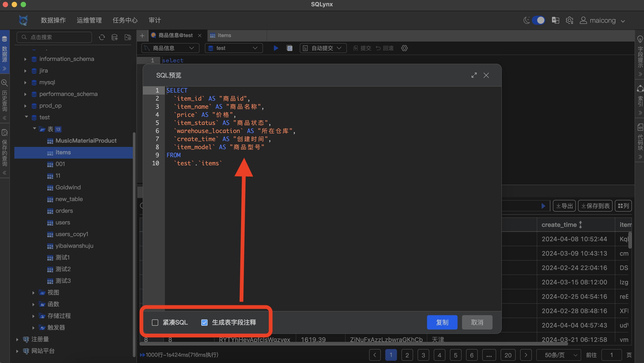Select the orders table in tree
The image size is (644, 363).
(x=64, y=211)
